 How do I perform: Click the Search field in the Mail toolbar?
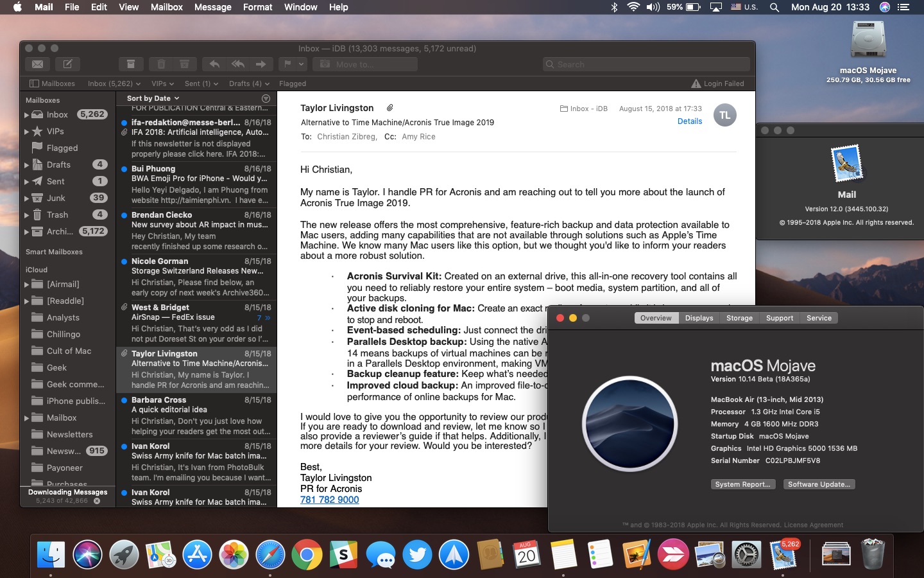coord(645,64)
